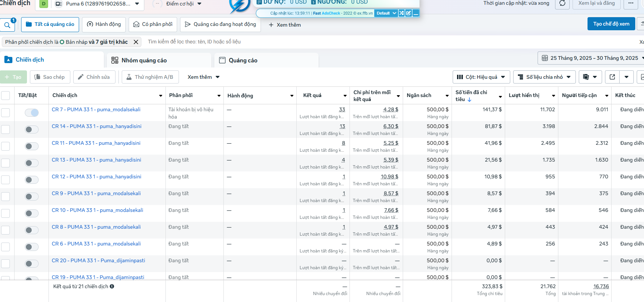
Task: Open the Cột: Hiệu quả columns dropdown
Action: pos(481,77)
